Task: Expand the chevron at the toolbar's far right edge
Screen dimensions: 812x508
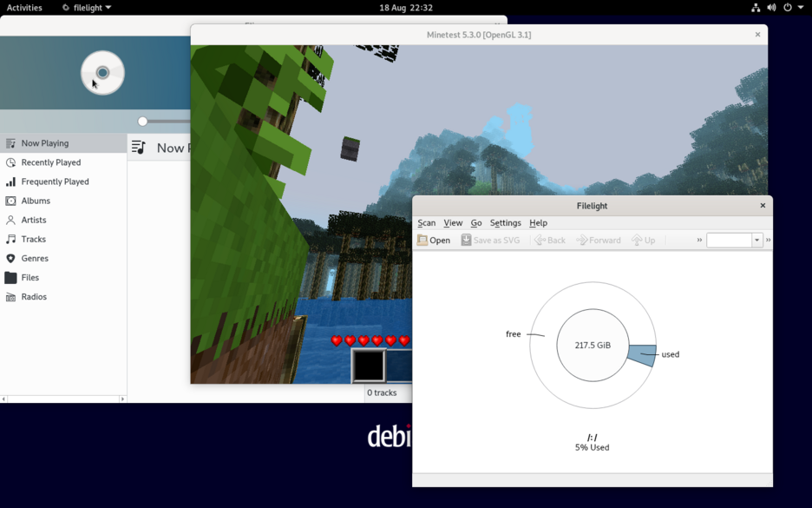Action: tap(769, 240)
